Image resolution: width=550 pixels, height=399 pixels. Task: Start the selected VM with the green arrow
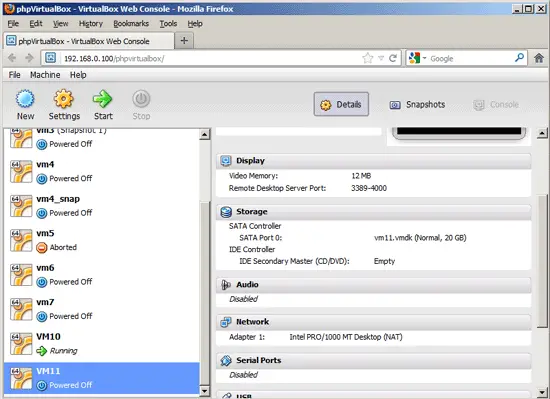102,99
